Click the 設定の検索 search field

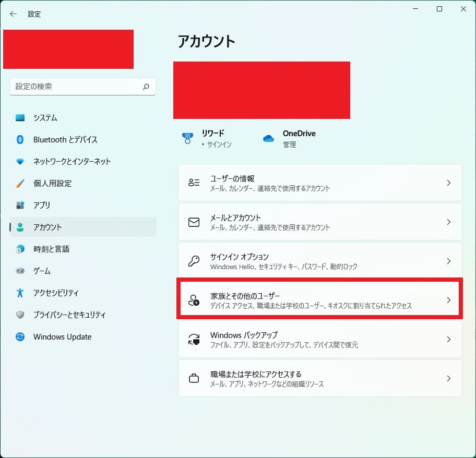(x=82, y=87)
